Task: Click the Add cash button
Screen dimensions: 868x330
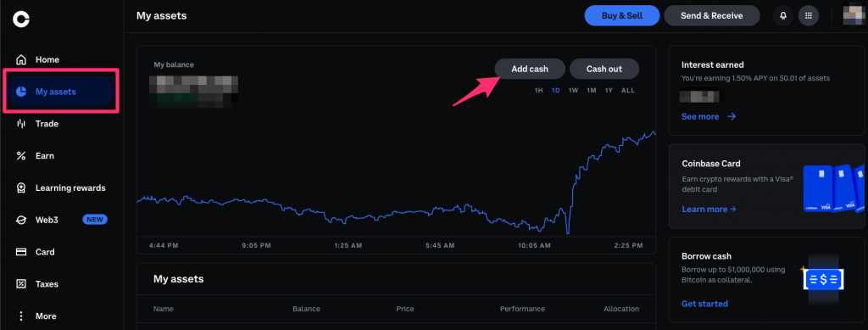Action: pos(530,69)
